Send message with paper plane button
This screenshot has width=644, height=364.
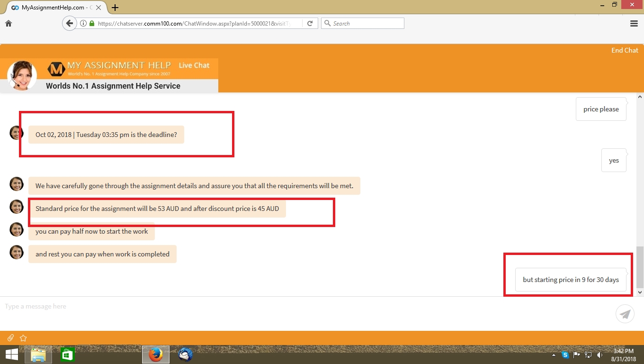click(625, 314)
